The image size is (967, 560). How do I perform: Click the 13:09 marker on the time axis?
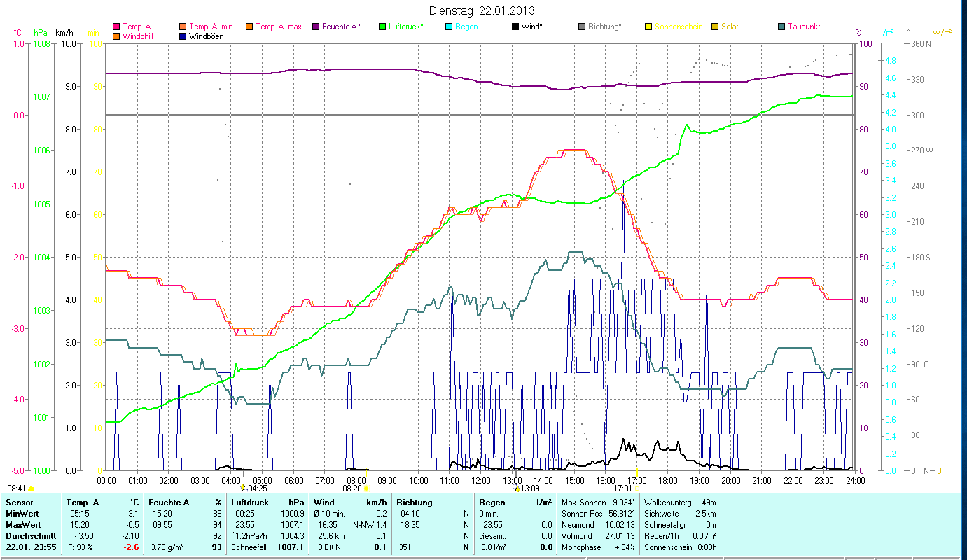coord(517,489)
